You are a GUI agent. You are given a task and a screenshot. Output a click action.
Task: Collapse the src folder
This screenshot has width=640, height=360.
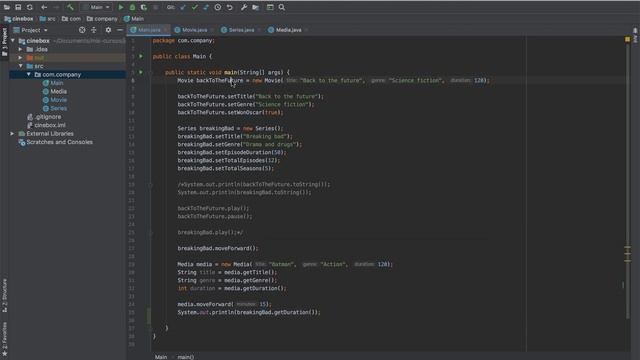(20, 66)
